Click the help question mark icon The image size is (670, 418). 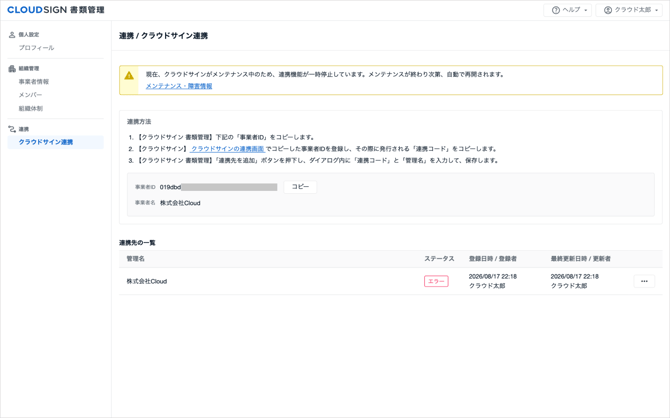[555, 10]
